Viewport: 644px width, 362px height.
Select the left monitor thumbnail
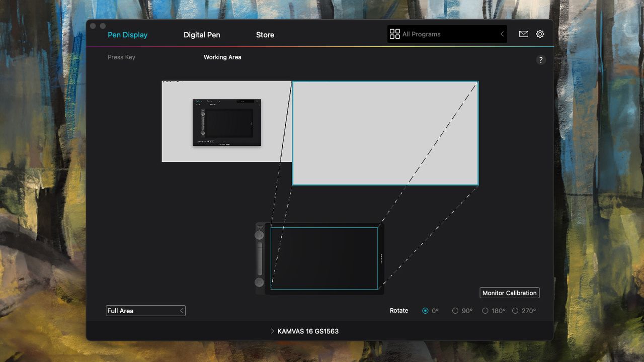[x=226, y=121]
